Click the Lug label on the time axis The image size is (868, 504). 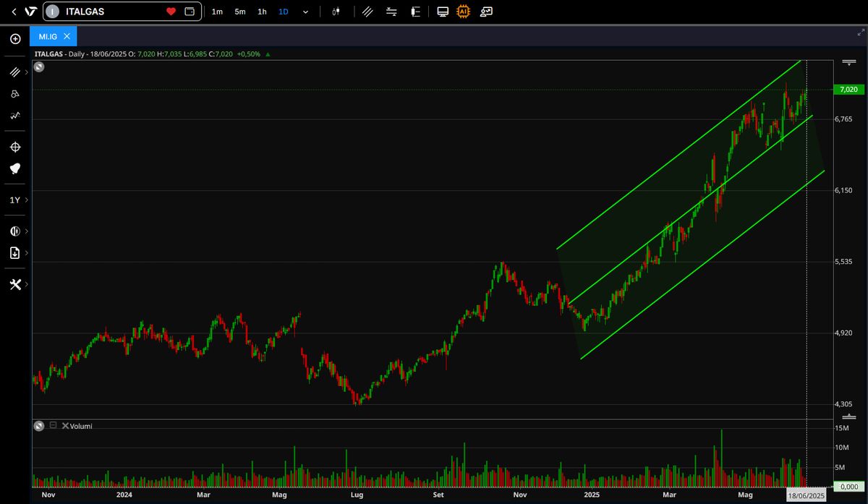pyautogui.click(x=356, y=495)
